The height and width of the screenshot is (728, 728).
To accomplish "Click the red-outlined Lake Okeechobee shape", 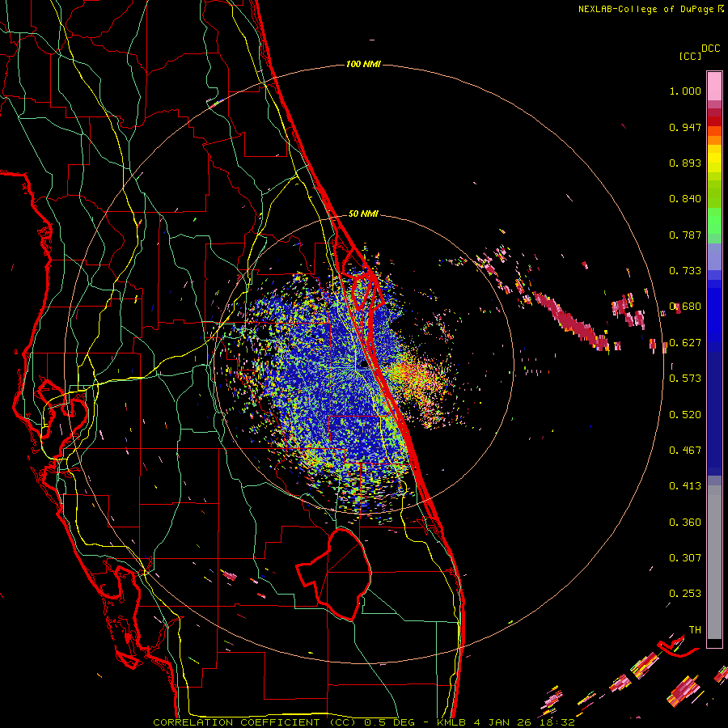I will tap(334, 574).
